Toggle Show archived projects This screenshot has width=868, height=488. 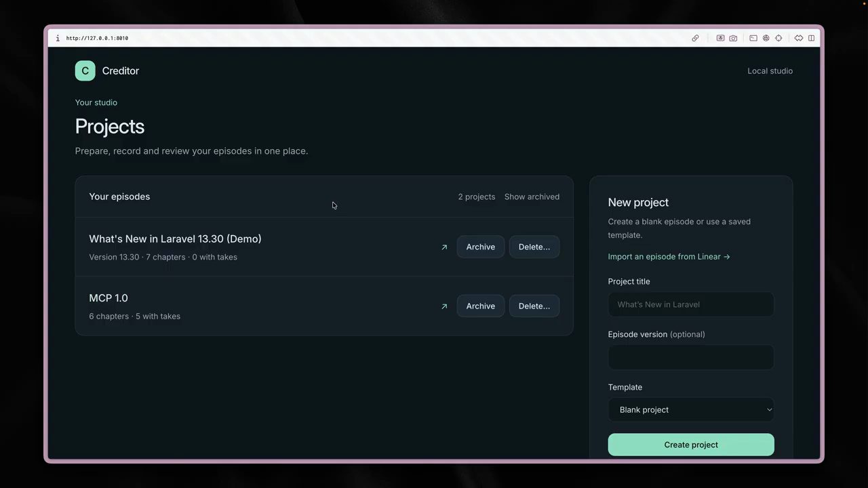(532, 197)
